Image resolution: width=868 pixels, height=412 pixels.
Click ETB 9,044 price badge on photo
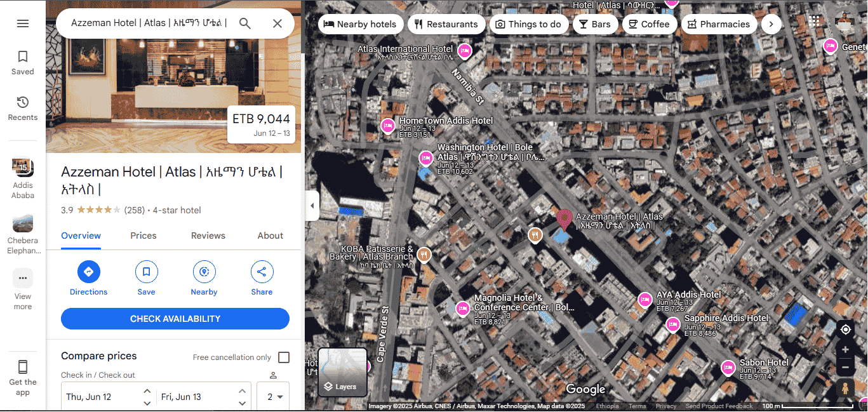pos(261,124)
